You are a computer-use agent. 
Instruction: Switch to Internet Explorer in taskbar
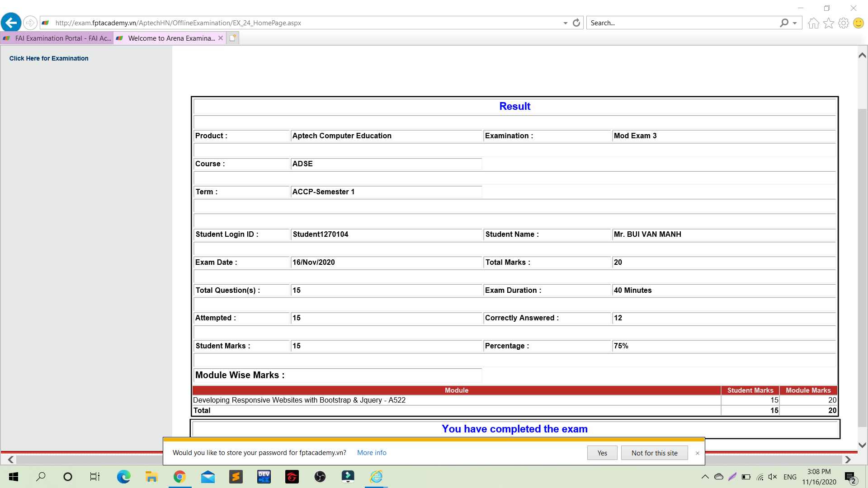(376, 477)
